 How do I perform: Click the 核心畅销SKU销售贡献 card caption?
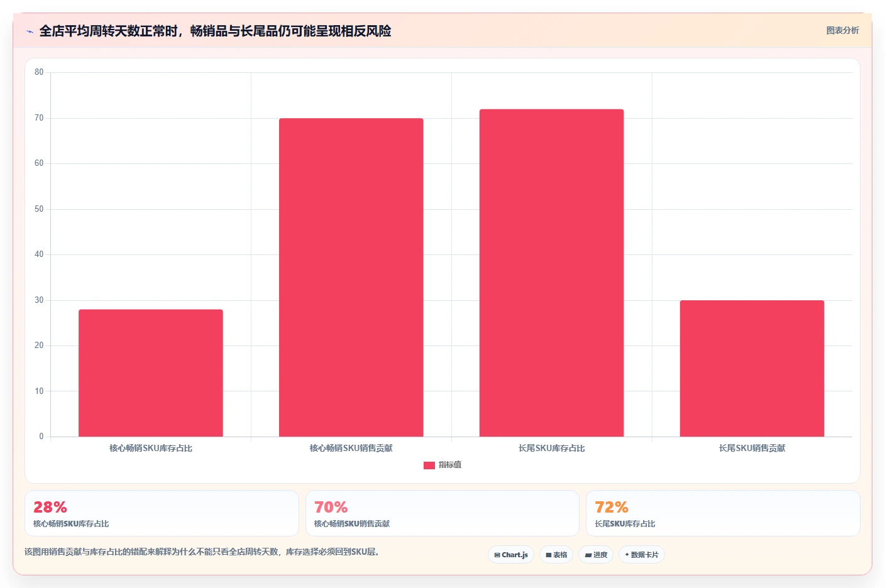(352, 524)
